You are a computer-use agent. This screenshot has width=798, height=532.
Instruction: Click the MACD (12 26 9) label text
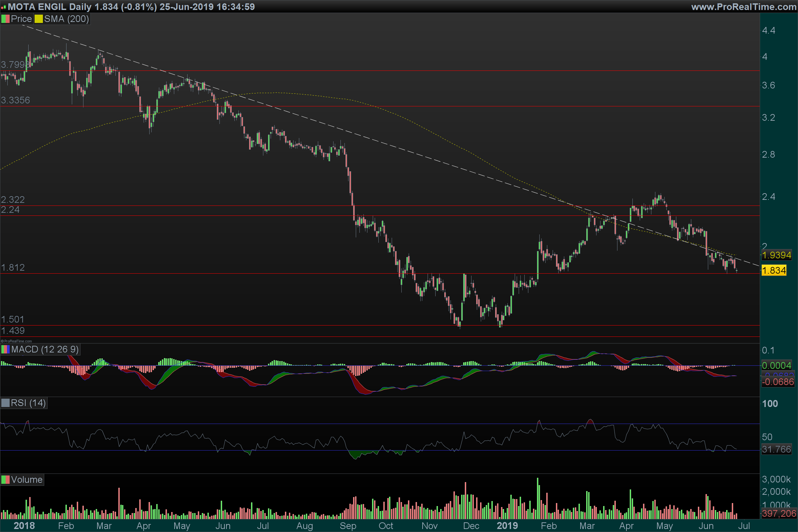45,349
